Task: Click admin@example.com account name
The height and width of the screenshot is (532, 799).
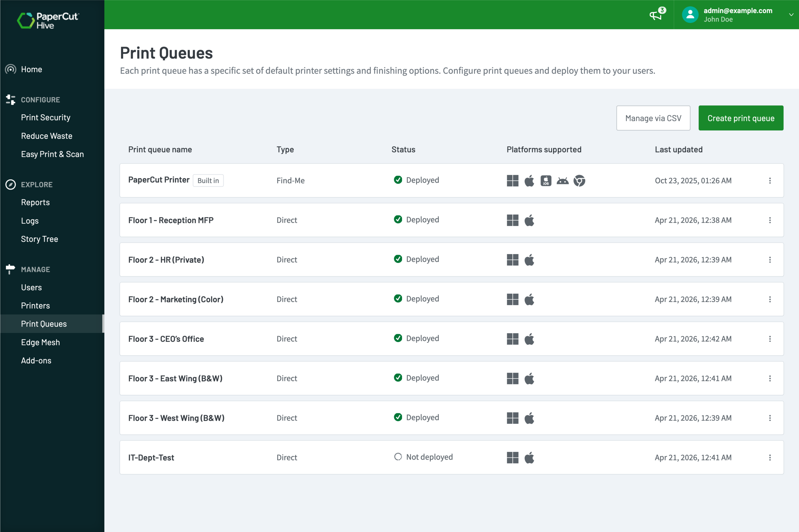Action: 738,10
